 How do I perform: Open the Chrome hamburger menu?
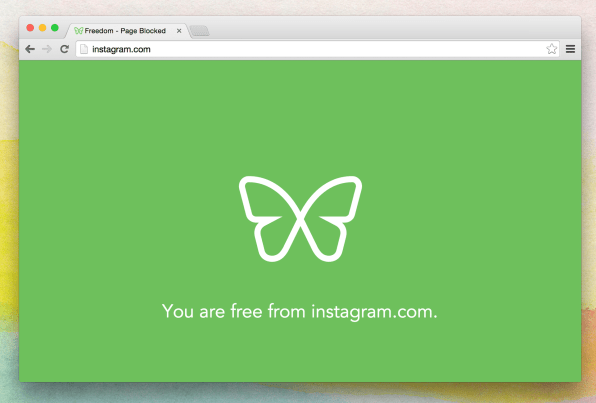pyautogui.click(x=570, y=49)
